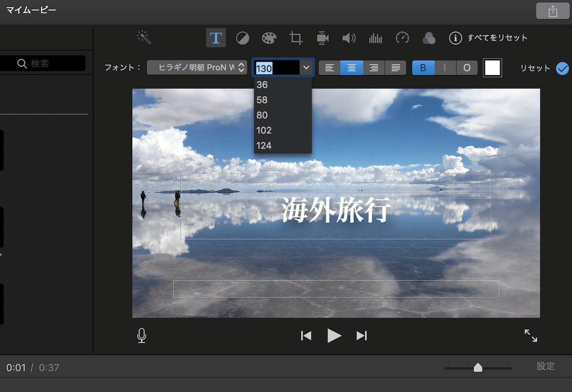Click the share export button
The width and height of the screenshot is (572, 392).
coord(553,11)
